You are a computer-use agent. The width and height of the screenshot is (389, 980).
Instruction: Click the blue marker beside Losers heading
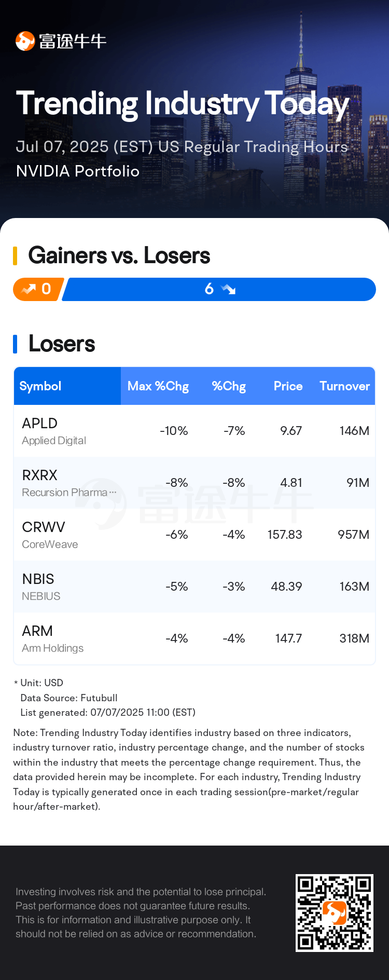(15, 344)
